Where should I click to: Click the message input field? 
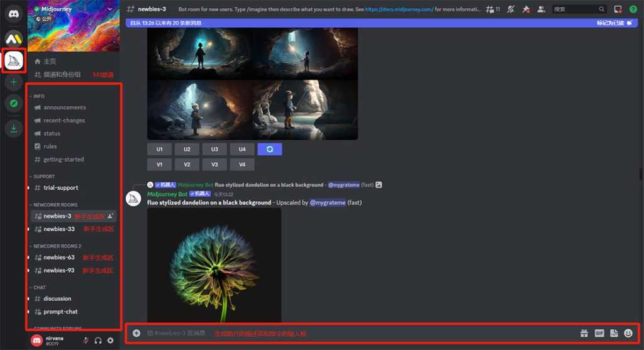(352, 333)
